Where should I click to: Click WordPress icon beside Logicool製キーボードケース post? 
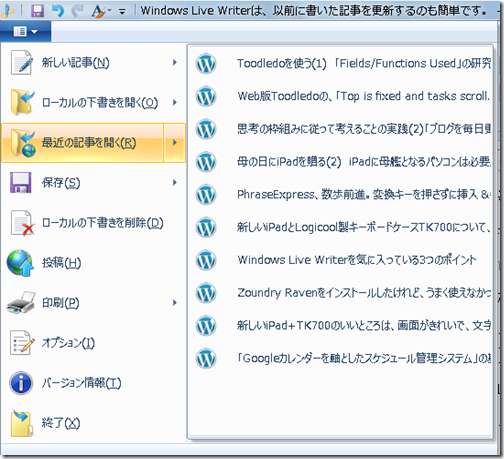coord(206,227)
